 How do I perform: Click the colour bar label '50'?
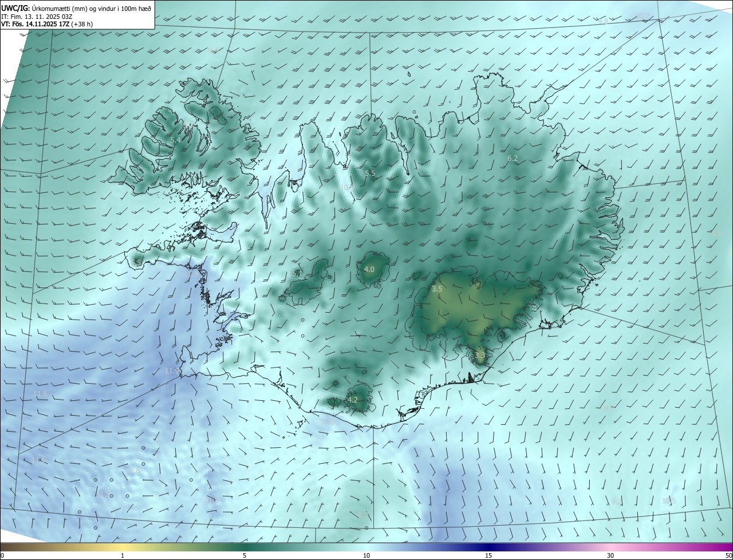728,556
